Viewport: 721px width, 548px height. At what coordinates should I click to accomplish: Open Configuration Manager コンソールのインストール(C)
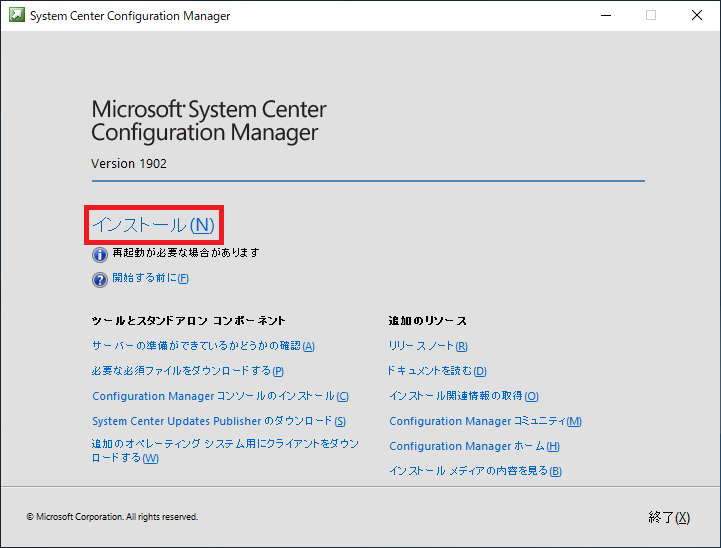220,396
